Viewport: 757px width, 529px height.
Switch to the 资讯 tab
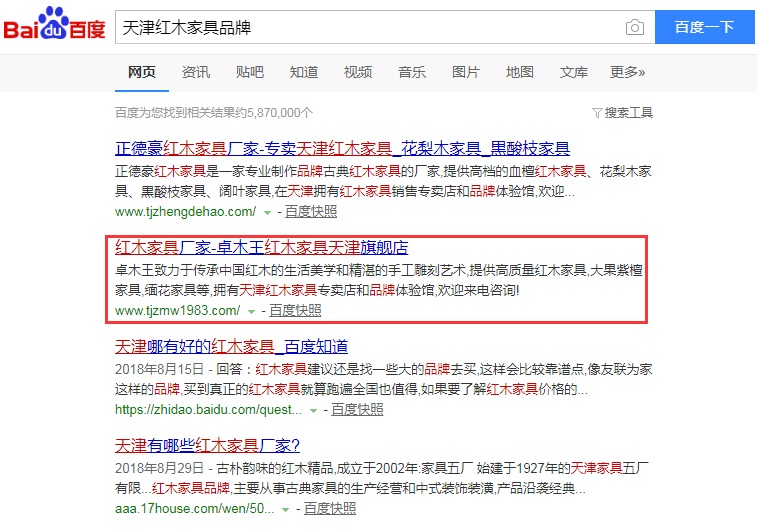point(196,72)
